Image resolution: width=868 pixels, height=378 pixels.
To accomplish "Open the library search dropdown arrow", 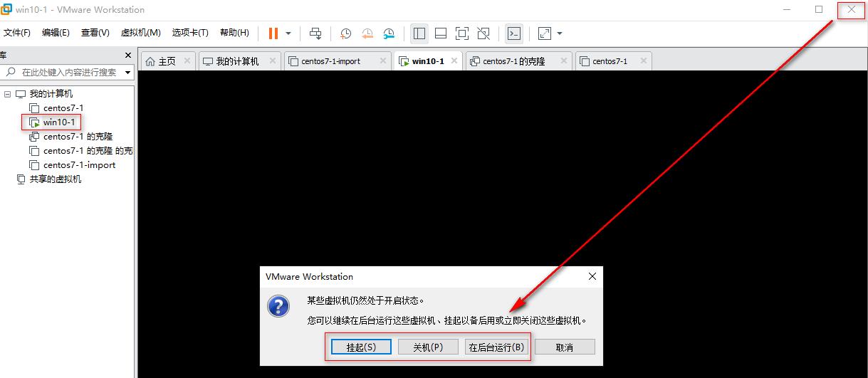I will (x=128, y=73).
